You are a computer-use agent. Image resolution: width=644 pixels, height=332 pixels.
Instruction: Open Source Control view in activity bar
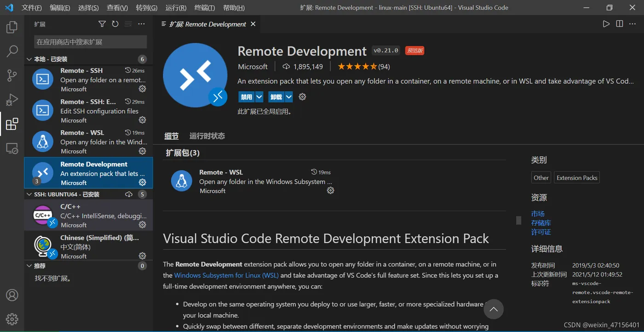[12, 76]
